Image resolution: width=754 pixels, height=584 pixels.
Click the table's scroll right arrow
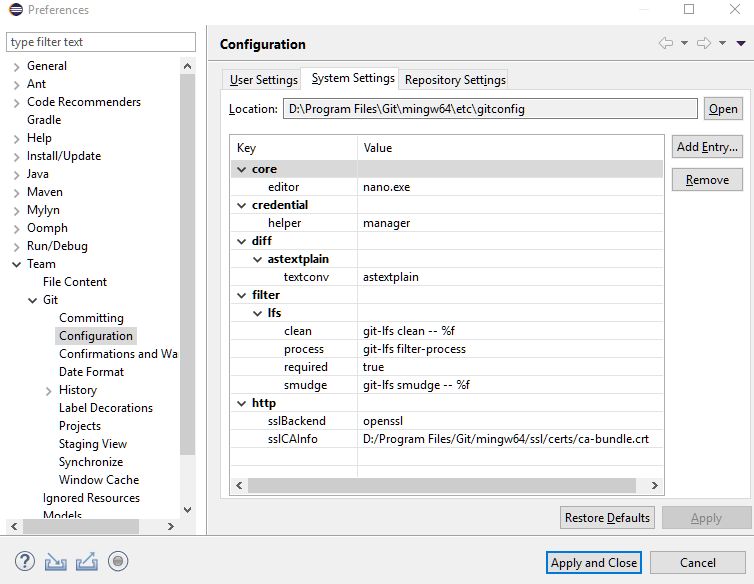coord(654,485)
